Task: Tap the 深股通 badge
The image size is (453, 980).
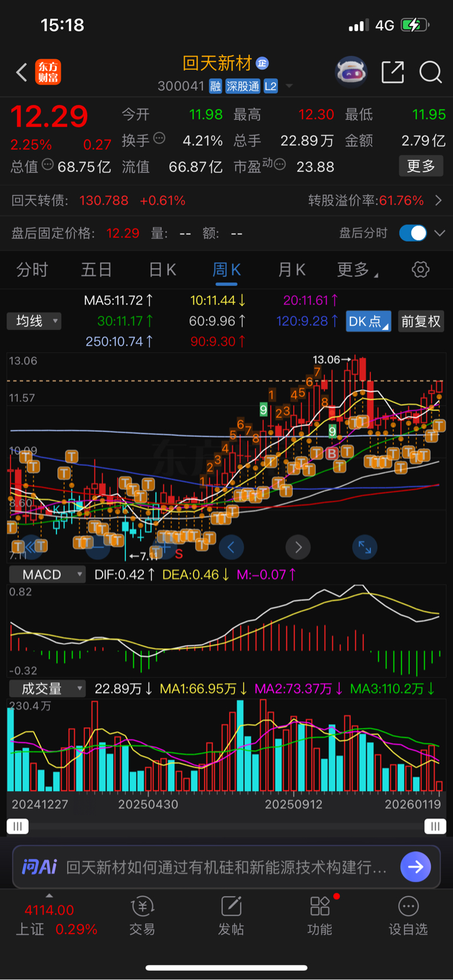Action: tap(243, 87)
